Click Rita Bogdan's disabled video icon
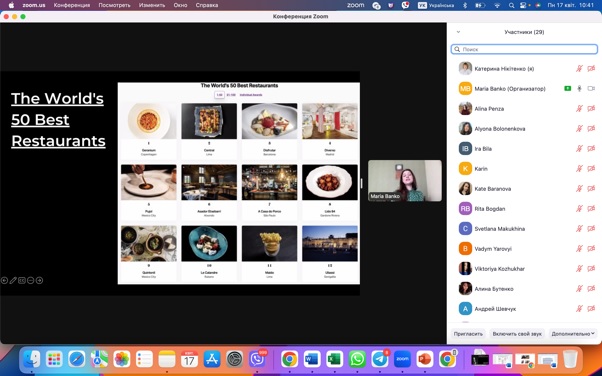The height and width of the screenshot is (376, 602). (x=591, y=209)
